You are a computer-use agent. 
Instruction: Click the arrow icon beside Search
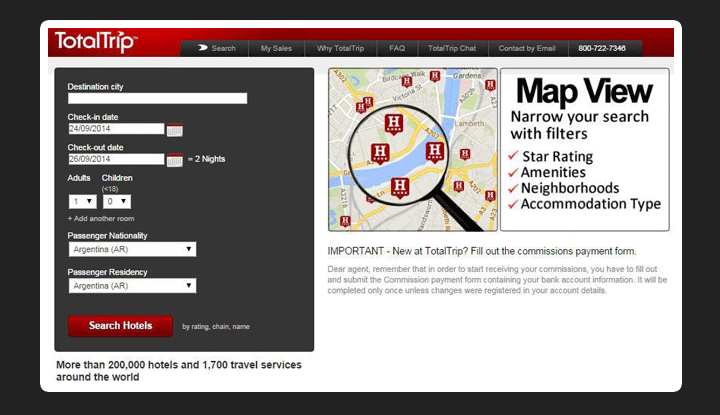(202, 48)
